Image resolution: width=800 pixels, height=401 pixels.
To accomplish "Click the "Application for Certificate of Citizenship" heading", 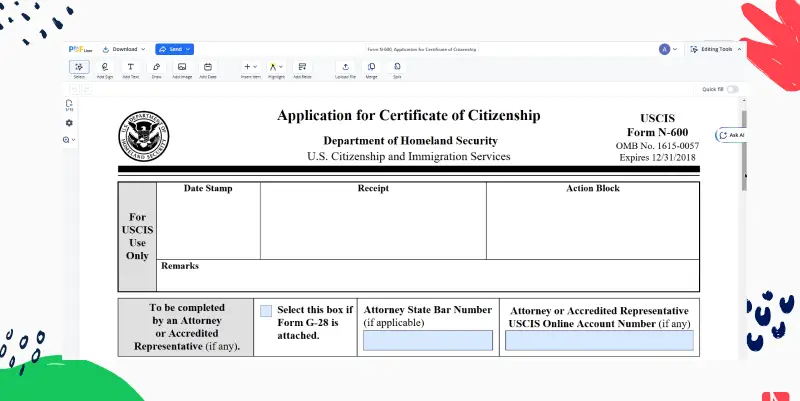I will (x=409, y=115).
